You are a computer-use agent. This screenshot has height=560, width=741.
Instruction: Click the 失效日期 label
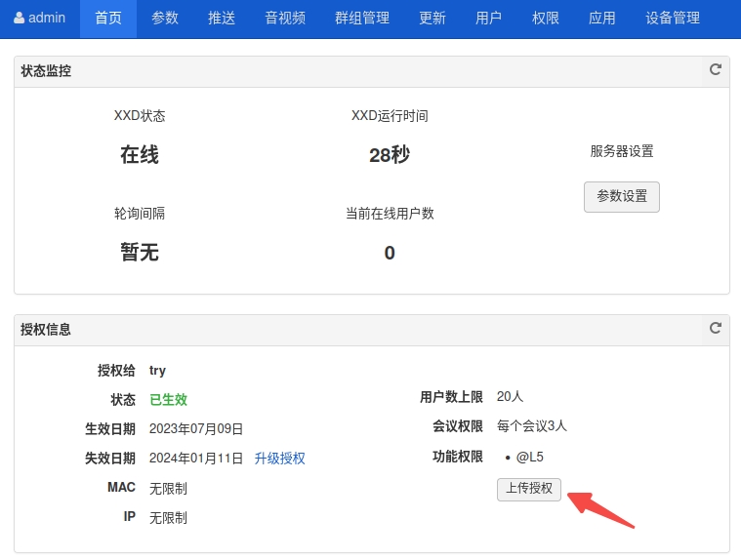pyautogui.click(x=110, y=458)
